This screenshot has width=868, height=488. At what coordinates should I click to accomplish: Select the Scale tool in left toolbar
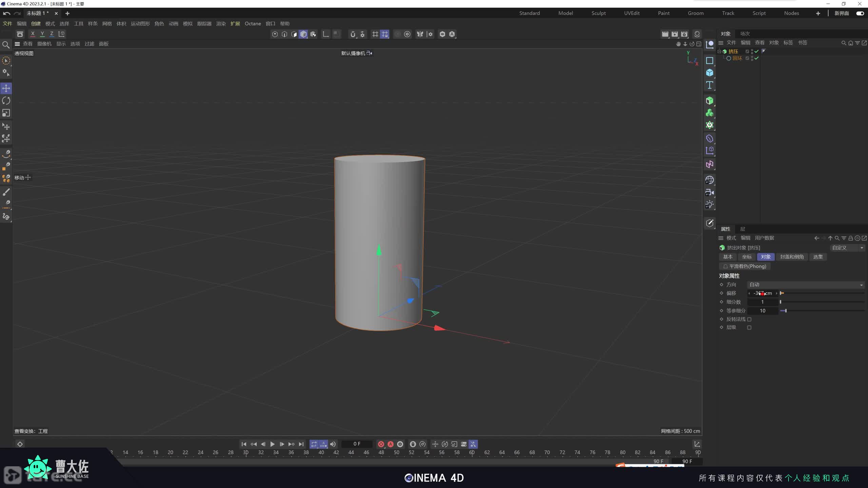click(x=6, y=113)
